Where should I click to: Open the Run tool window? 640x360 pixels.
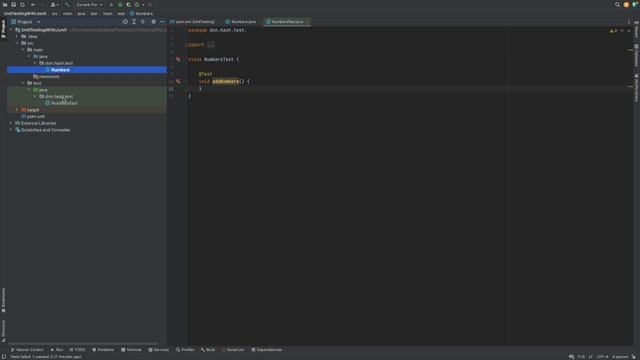57,350
